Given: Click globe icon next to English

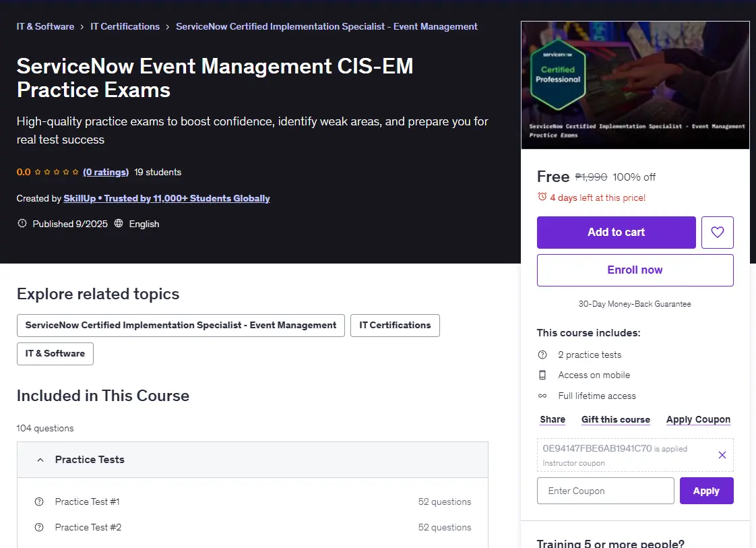Looking at the screenshot, I should (119, 223).
